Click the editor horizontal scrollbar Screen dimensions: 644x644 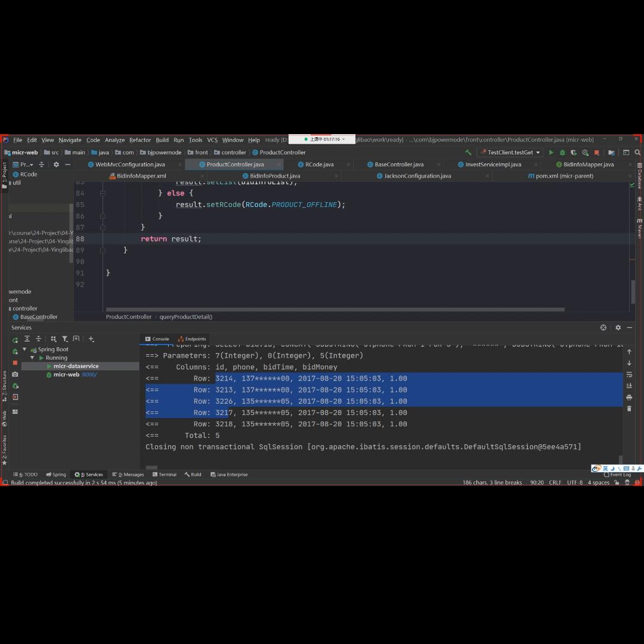pyautogui.click(x=334, y=309)
